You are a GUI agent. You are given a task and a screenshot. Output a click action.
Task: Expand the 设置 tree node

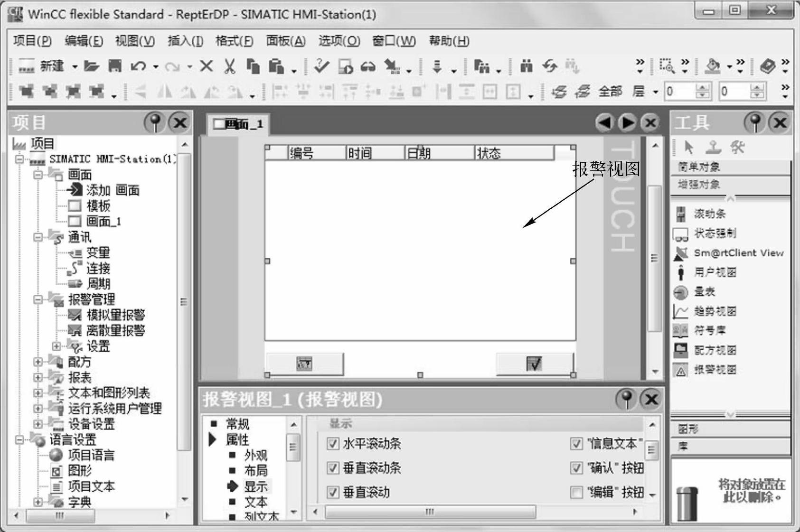coord(56,346)
